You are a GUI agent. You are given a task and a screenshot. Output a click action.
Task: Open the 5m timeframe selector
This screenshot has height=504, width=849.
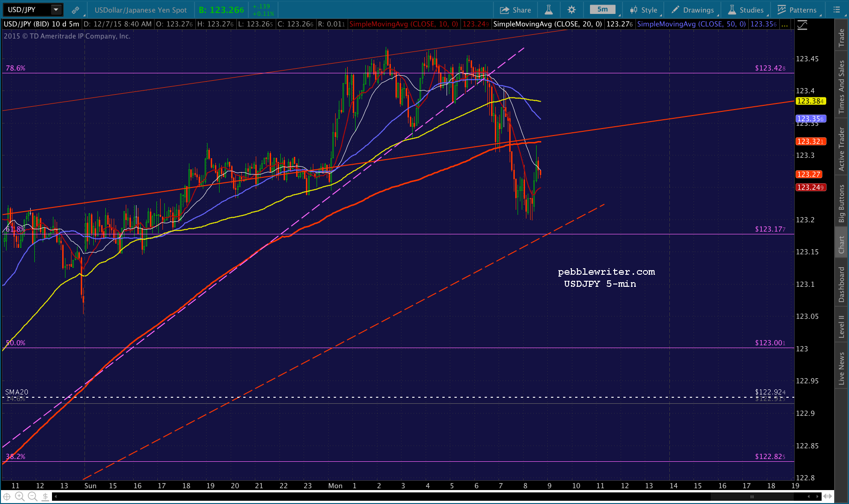603,9
